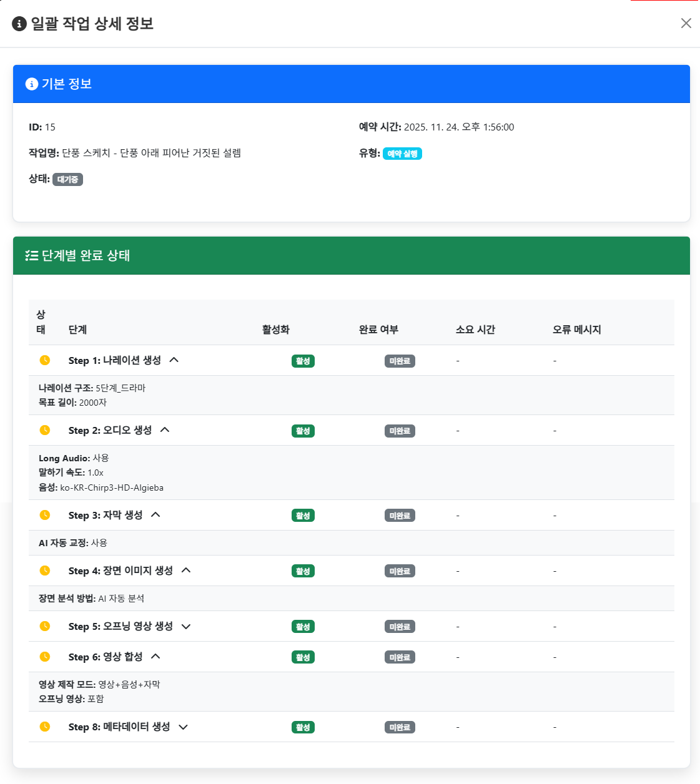Click the clock status icon for Step 3
Viewport: 700px width, 784px height.
45,515
